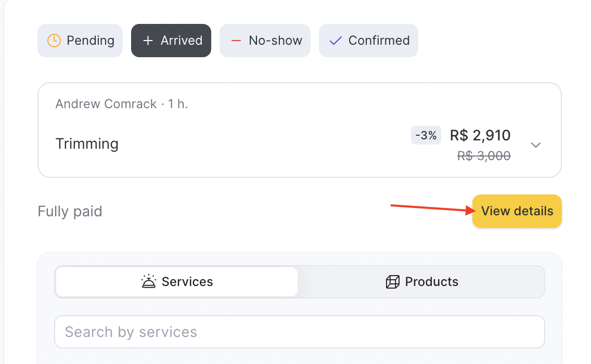Screen dimensions: 591x364
Task: Click the red minus icon on No-show
Action: pyautogui.click(x=236, y=41)
